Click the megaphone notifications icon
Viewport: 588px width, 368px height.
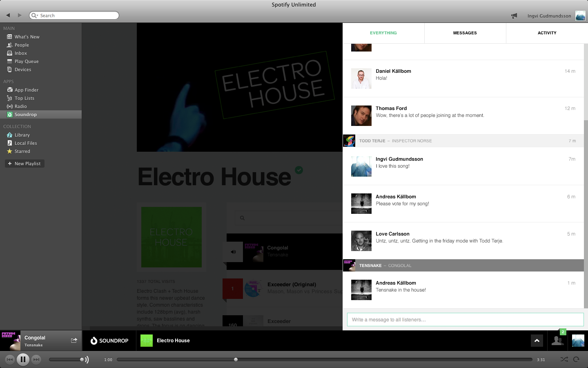point(514,16)
